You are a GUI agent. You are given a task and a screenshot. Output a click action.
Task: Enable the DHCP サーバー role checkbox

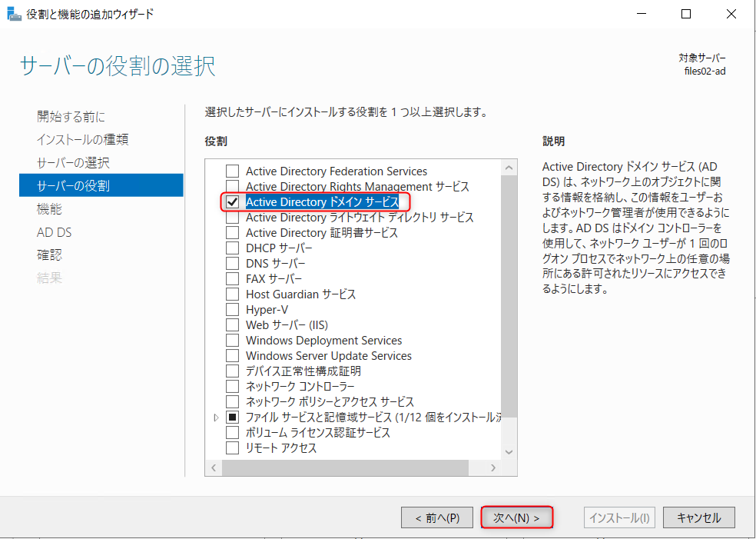[232, 248]
